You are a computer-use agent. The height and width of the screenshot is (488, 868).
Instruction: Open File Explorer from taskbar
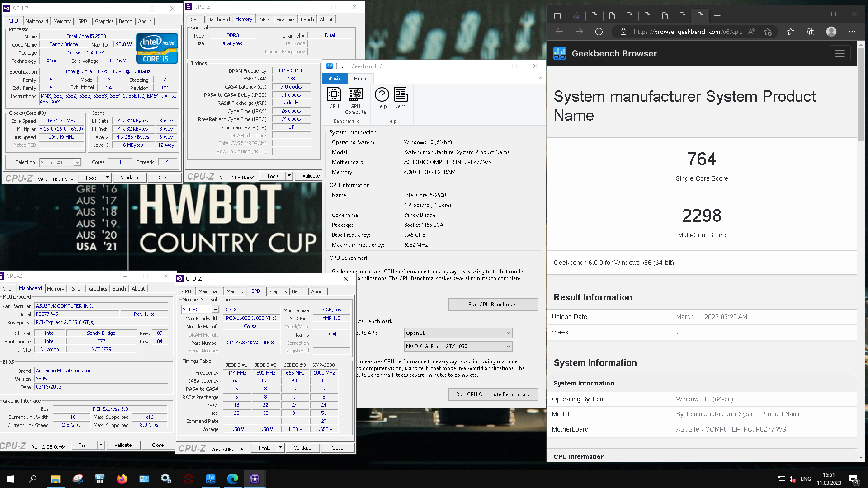[55, 479]
